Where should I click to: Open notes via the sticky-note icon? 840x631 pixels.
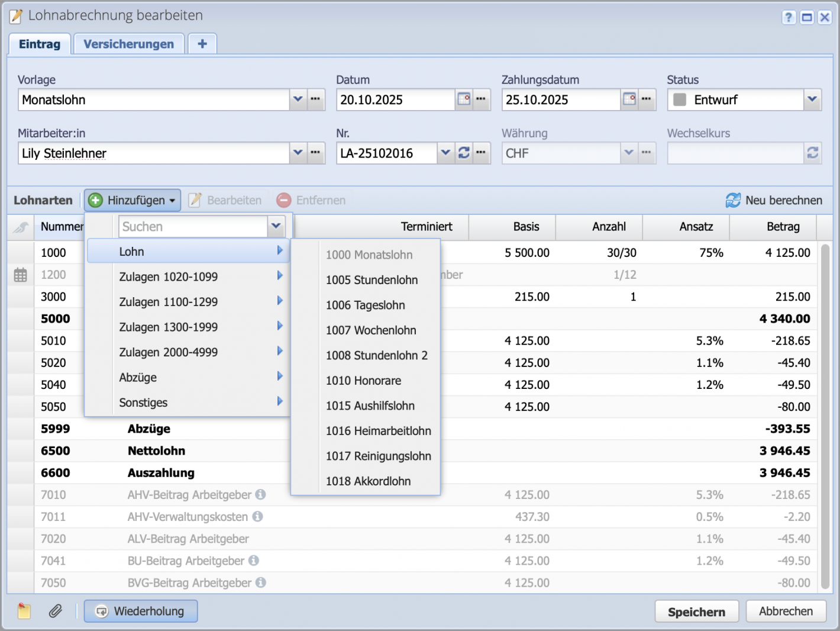point(24,611)
